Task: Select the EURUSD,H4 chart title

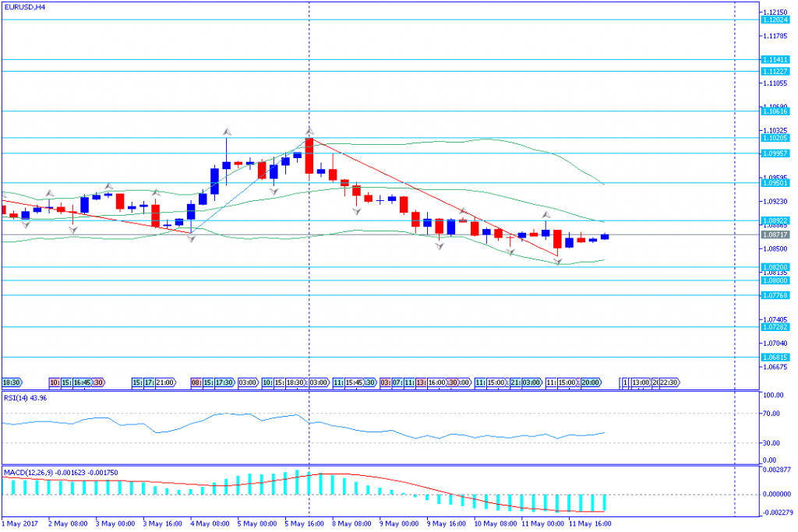Action: pyautogui.click(x=24, y=7)
